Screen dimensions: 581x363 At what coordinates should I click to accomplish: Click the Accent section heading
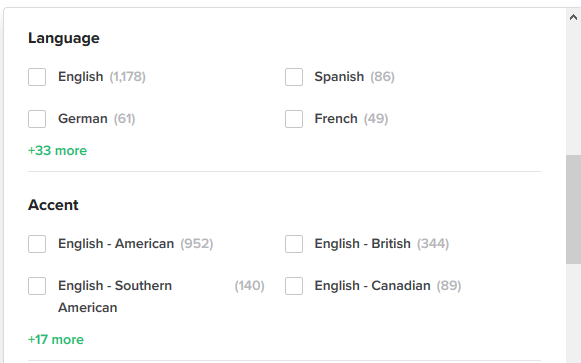(x=53, y=205)
